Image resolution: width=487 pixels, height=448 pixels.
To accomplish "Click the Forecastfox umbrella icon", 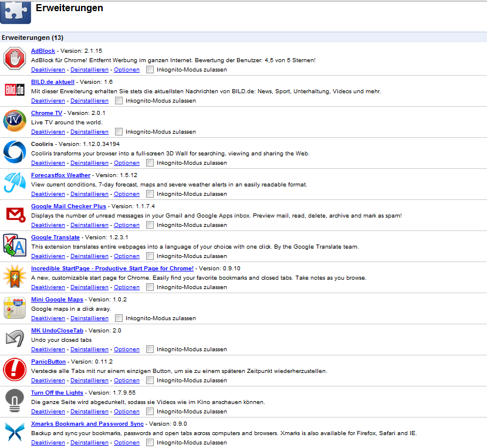I will [15, 182].
